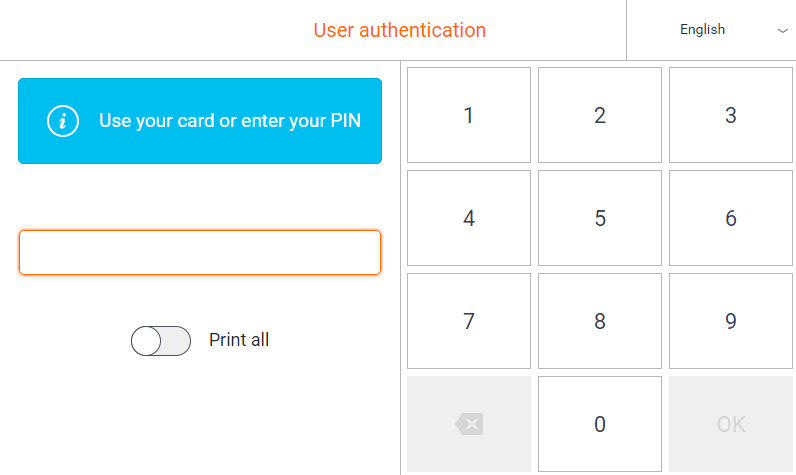This screenshot has height=475, width=796.
Task: Open the English language dropdown
Action: click(x=711, y=30)
